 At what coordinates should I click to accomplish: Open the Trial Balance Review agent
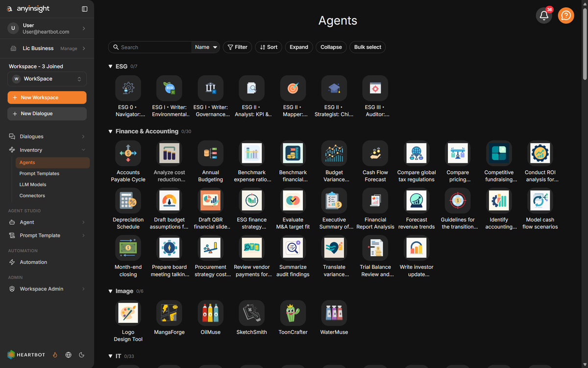(x=375, y=248)
